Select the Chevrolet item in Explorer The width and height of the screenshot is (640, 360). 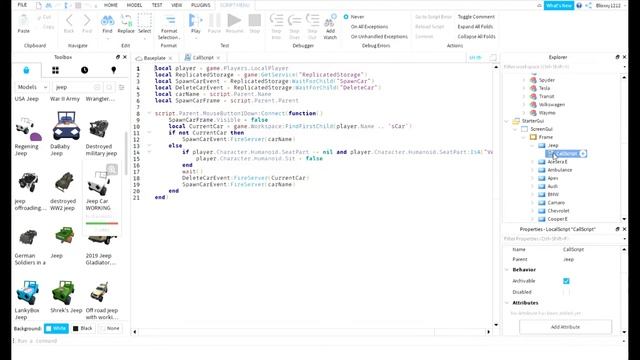pyautogui.click(x=558, y=211)
